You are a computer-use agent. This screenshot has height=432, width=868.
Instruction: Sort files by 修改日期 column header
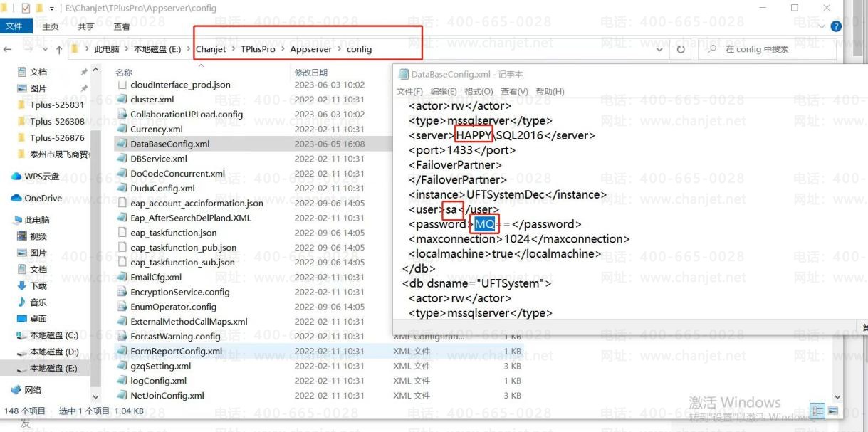click(310, 73)
